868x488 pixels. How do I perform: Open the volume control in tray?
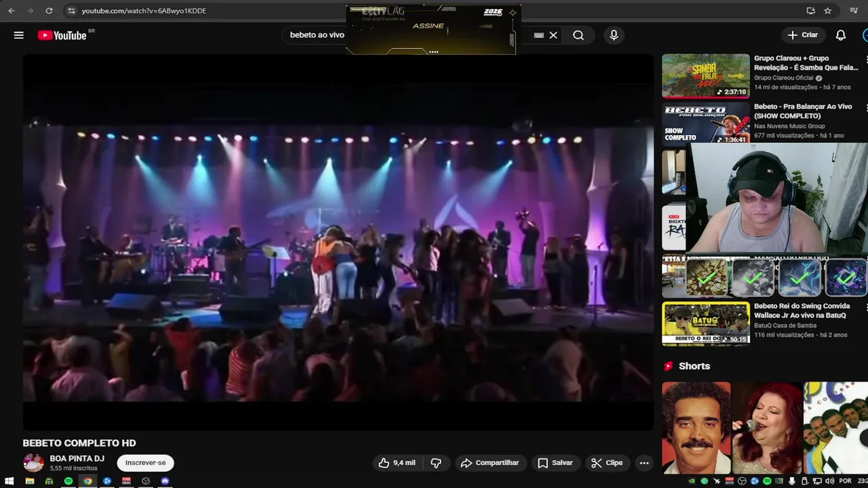[x=829, y=481]
